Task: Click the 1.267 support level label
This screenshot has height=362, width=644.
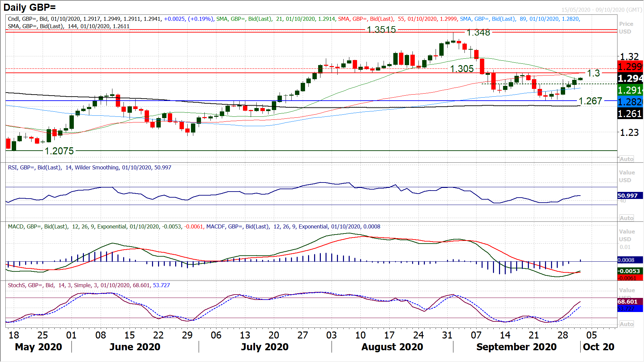Action: coord(590,101)
